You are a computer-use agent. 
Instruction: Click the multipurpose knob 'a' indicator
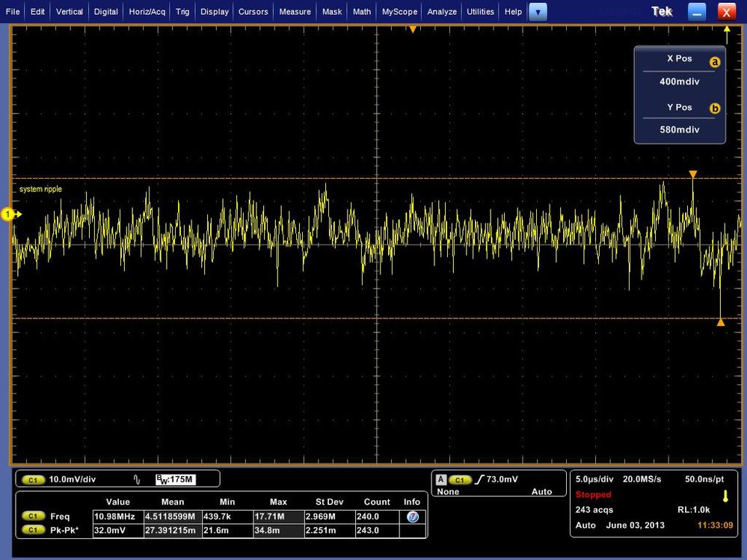(x=715, y=62)
